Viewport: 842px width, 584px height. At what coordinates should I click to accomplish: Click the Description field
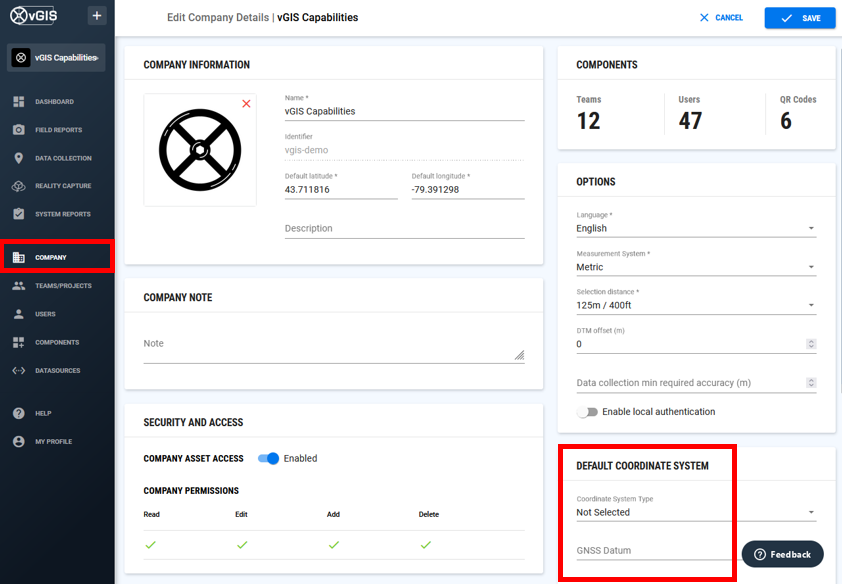pyautogui.click(x=404, y=228)
